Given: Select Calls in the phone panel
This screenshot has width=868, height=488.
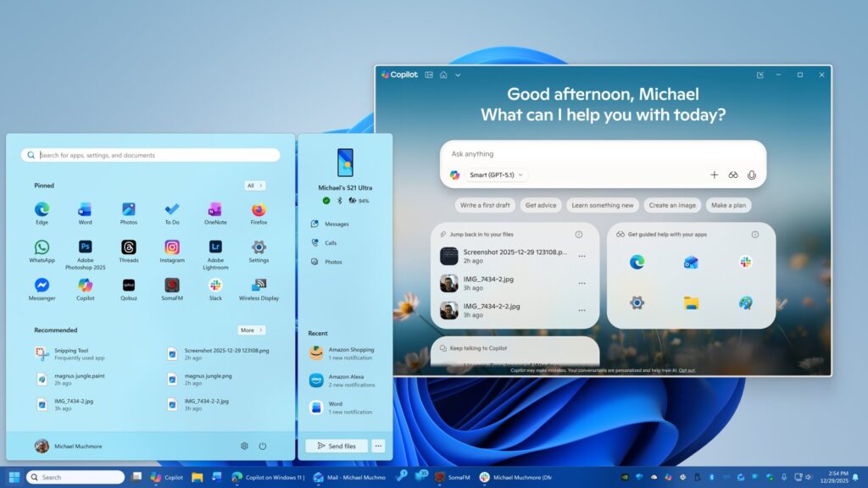Looking at the screenshot, I should pos(331,243).
